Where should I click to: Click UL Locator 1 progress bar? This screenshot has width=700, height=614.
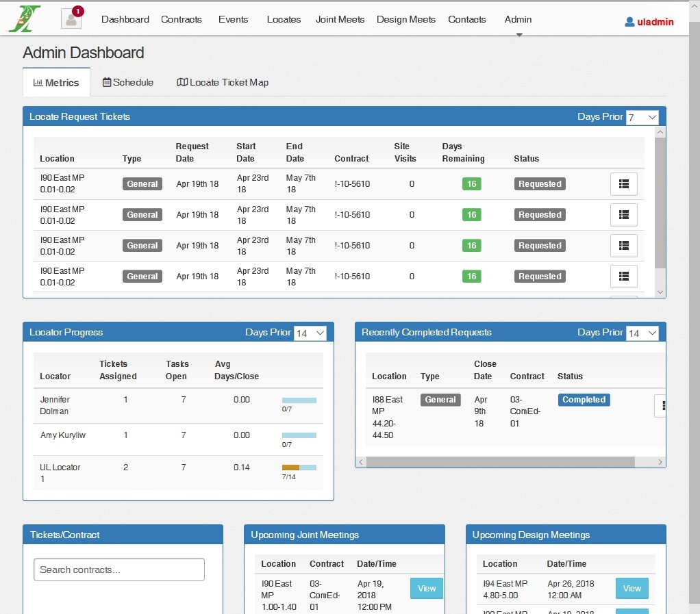tap(299, 468)
